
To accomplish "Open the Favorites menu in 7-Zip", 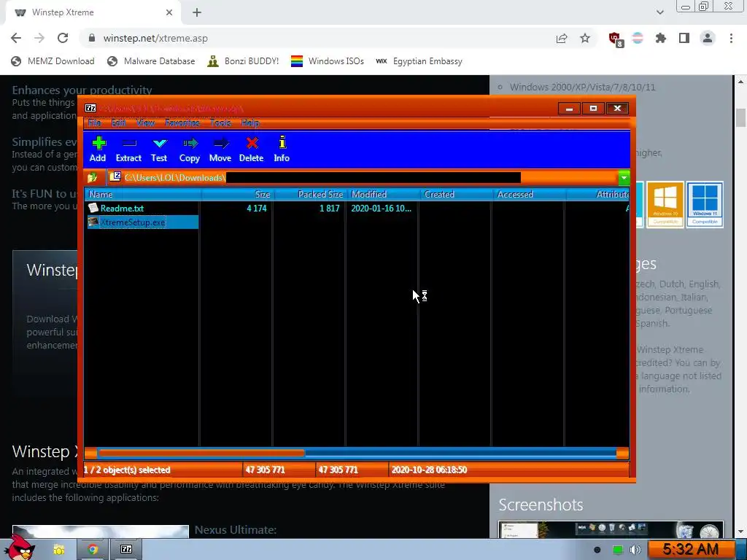I will pos(182,122).
